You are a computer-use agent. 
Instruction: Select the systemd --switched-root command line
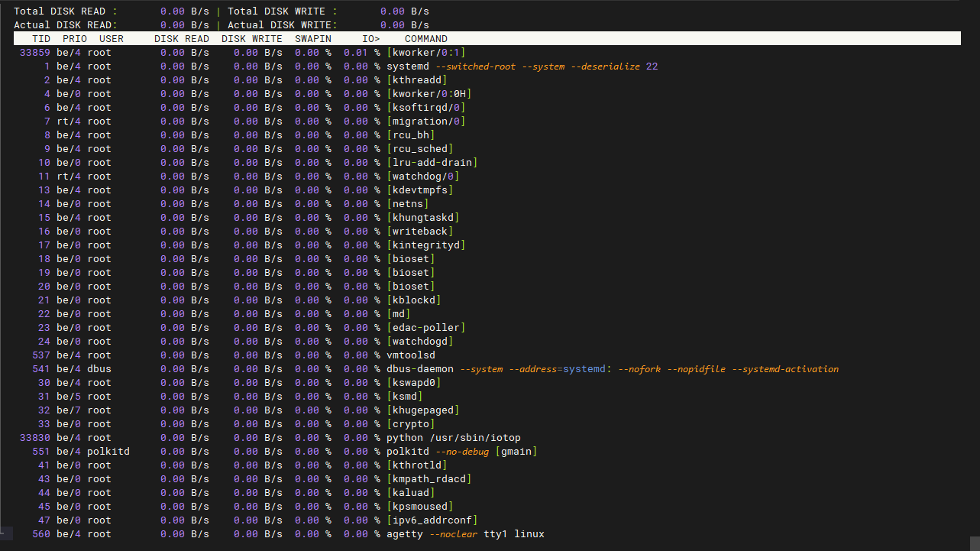[522, 66]
